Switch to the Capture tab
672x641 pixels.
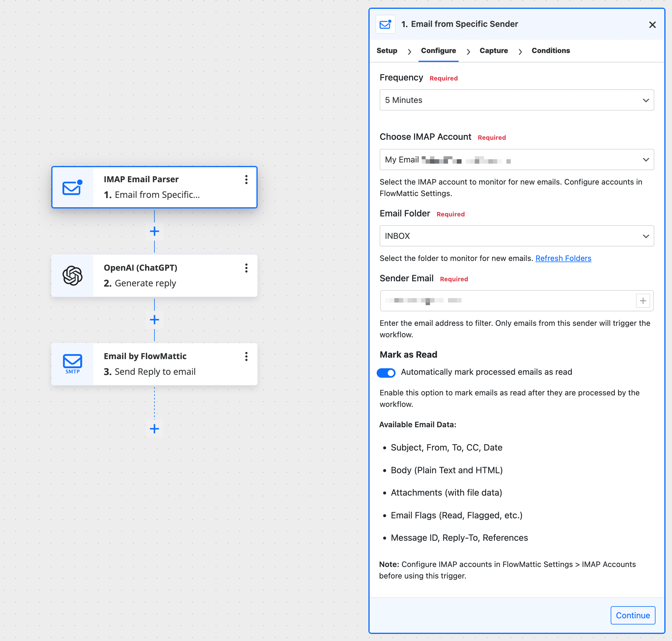point(493,51)
